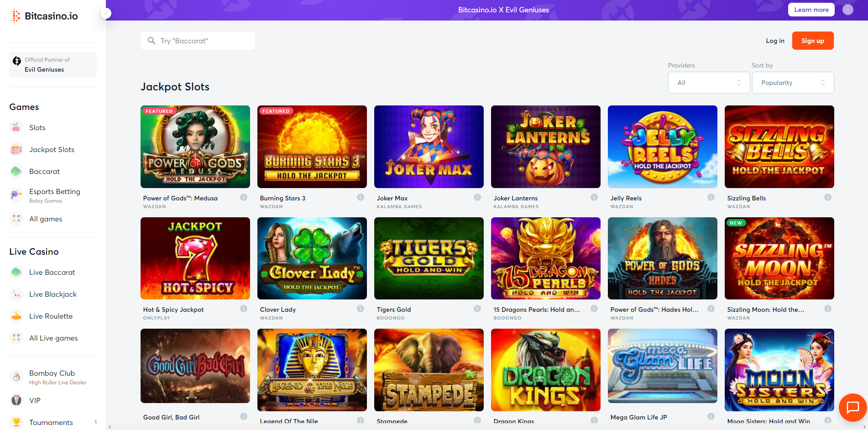Click the Bombay Club icon
The height and width of the screenshot is (430, 868).
point(16,377)
